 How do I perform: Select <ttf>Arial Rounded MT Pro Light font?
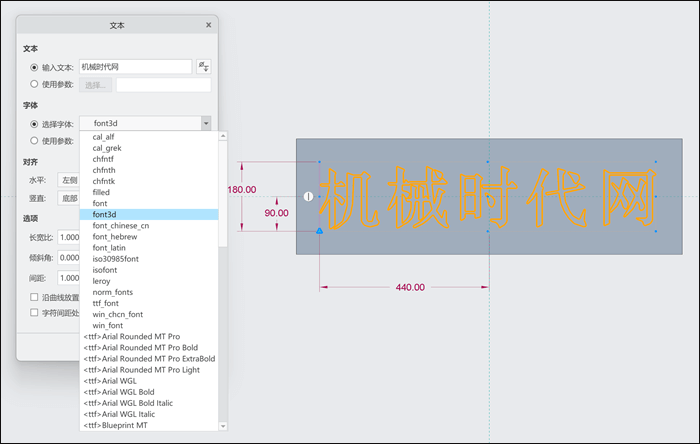(x=149, y=370)
